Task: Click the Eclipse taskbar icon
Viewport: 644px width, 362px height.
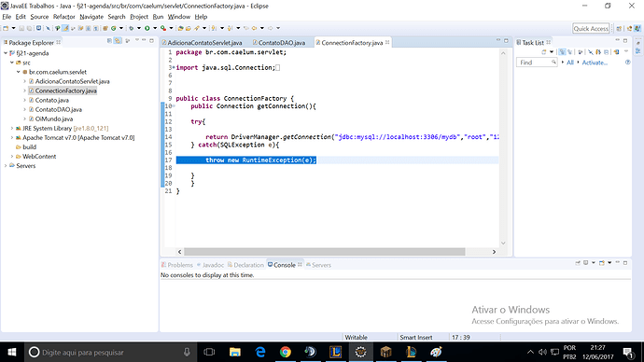Action: tap(360, 352)
